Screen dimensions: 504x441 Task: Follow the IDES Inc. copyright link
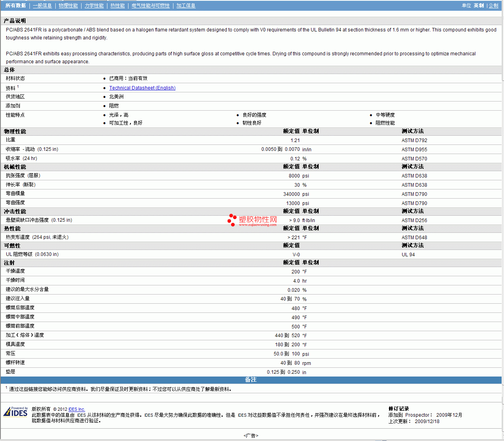coord(76,409)
